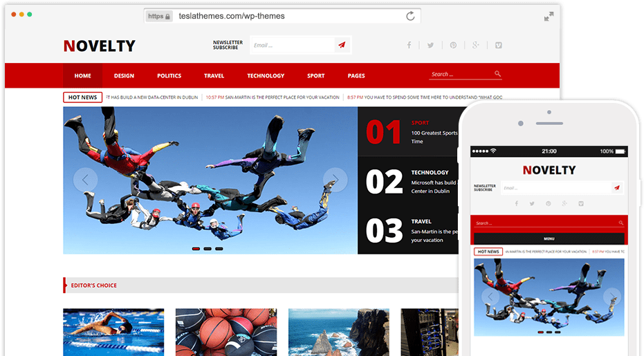644x356 pixels.
Task: Click the Facebook icon in desktop header
Action: click(409, 45)
